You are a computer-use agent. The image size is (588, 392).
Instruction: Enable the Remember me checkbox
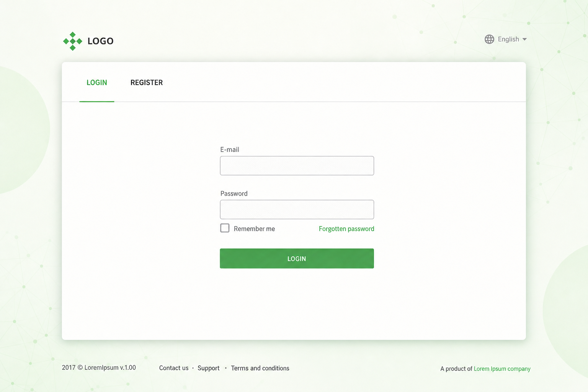(x=225, y=228)
